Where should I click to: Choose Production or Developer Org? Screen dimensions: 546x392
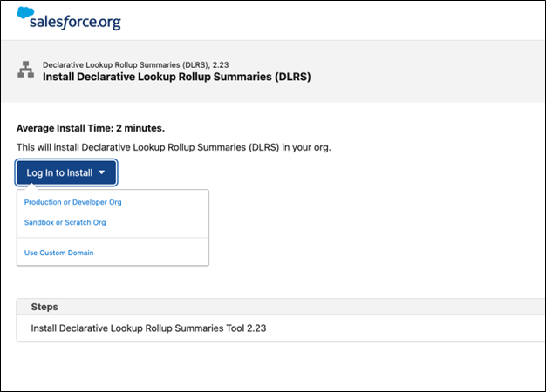tap(72, 202)
